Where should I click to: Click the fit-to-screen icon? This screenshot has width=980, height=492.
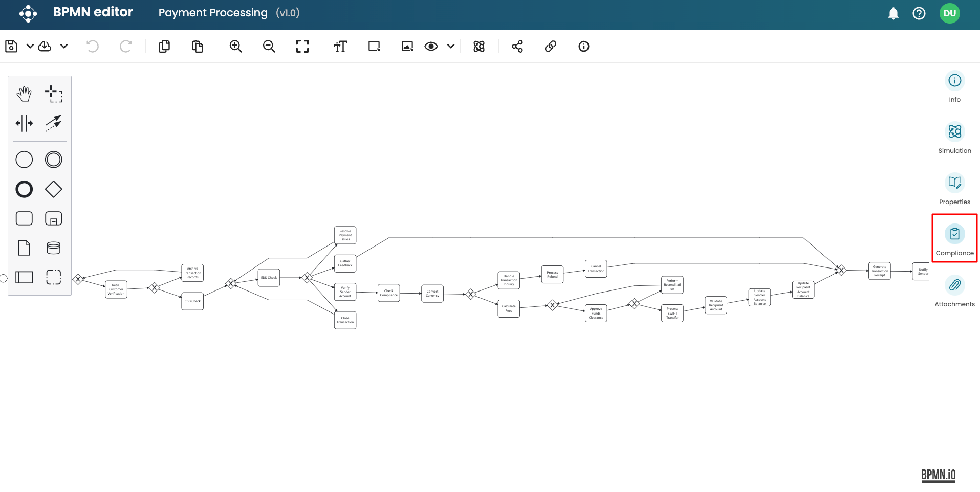pos(302,47)
